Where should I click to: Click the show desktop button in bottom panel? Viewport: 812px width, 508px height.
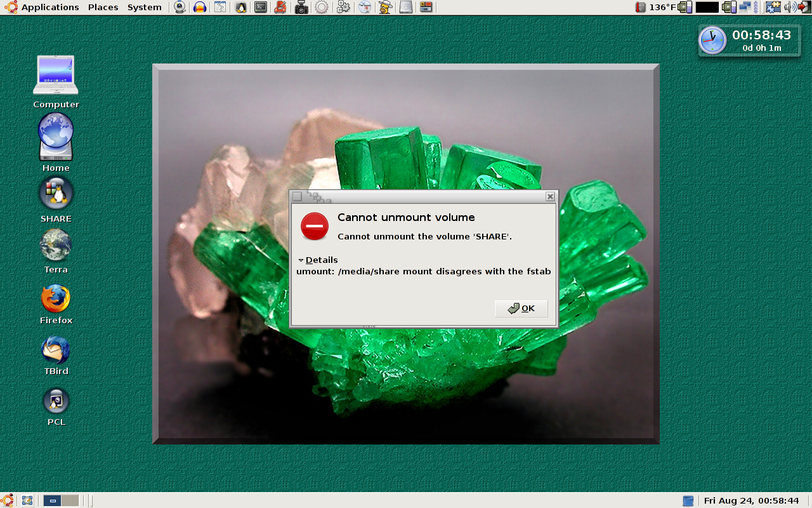27,500
